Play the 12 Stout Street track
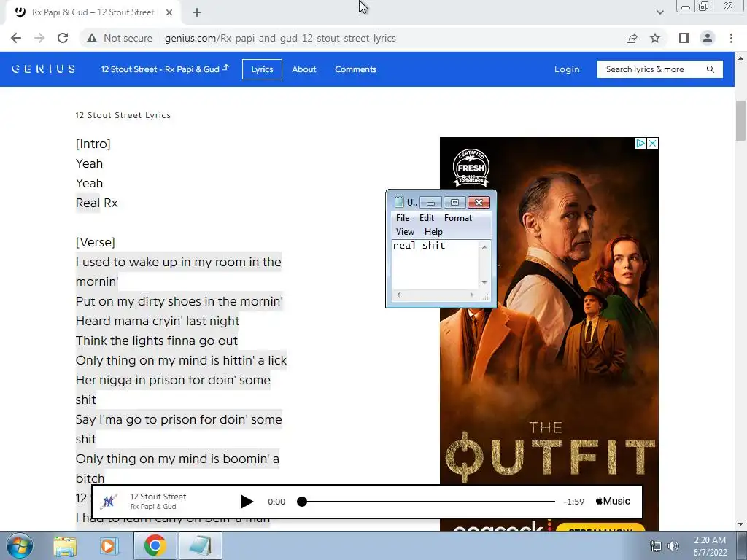This screenshot has height=560, width=747. [247, 502]
